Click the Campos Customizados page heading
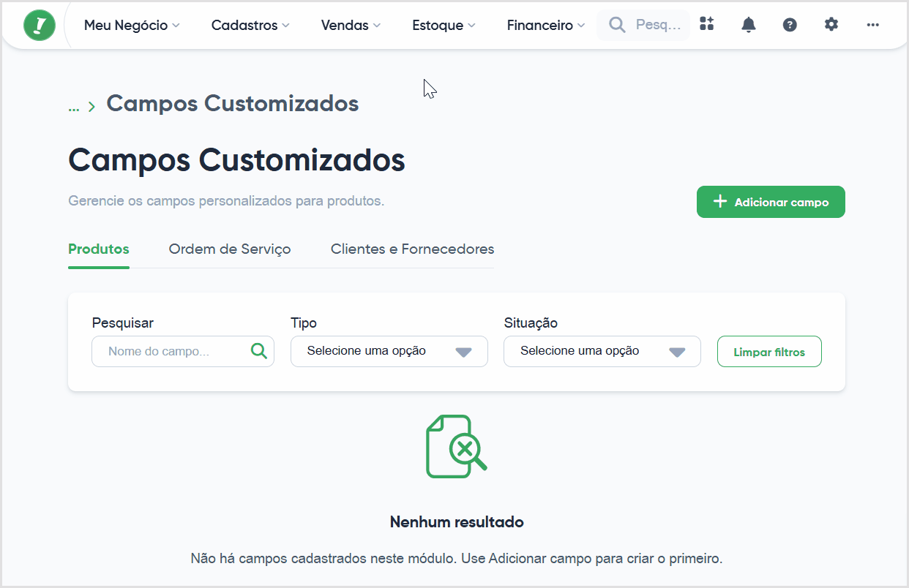 pyautogui.click(x=236, y=160)
